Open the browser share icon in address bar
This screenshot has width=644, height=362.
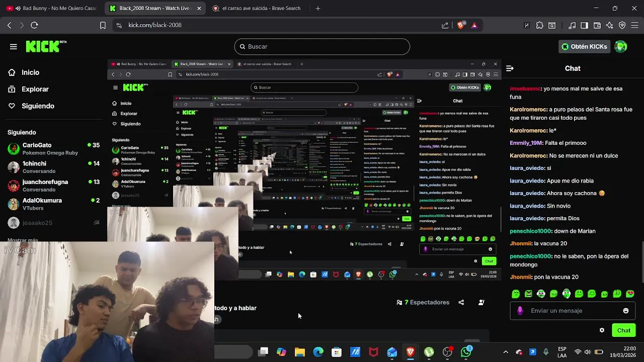445,25
